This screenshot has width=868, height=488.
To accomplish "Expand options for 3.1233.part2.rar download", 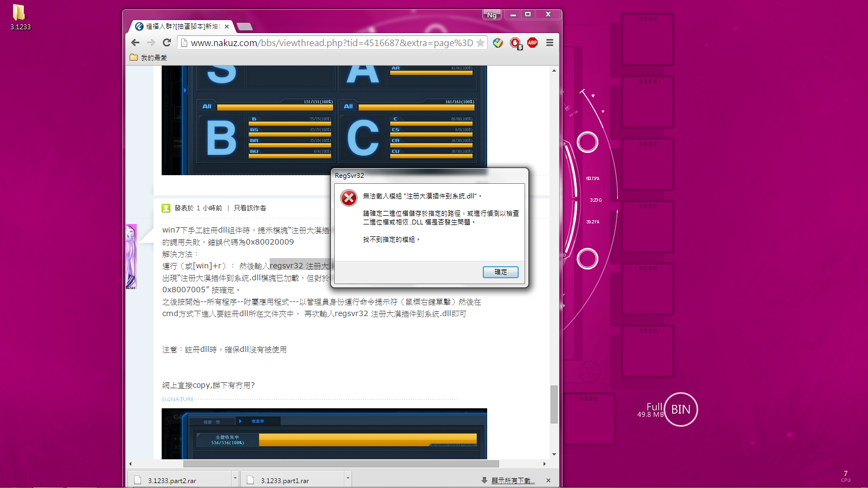I will click(x=235, y=479).
